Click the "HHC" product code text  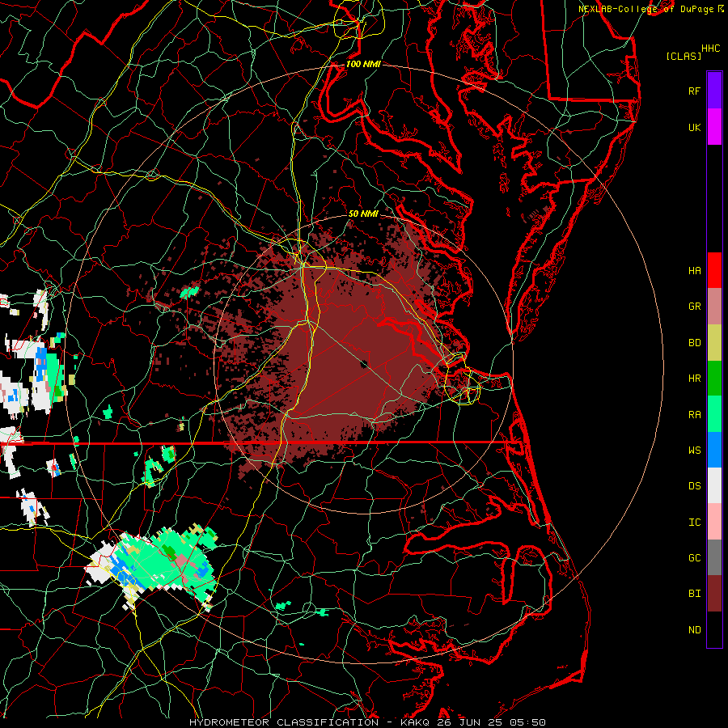(x=711, y=49)
